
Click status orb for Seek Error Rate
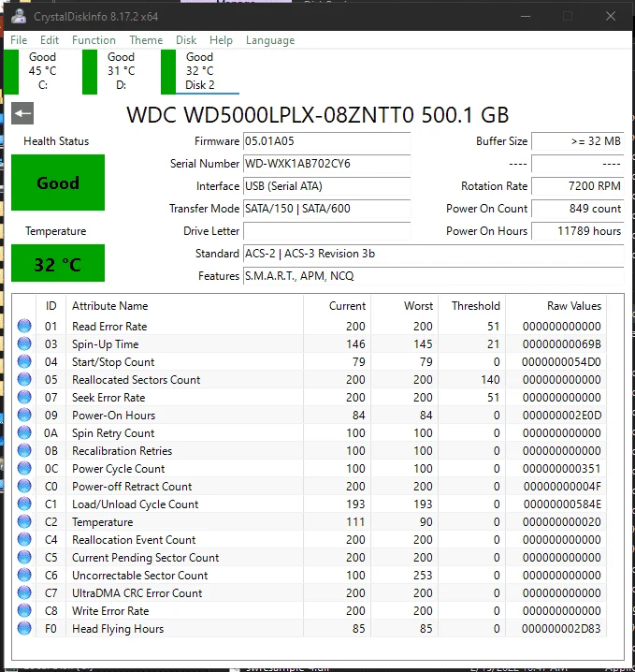[24, 397]
